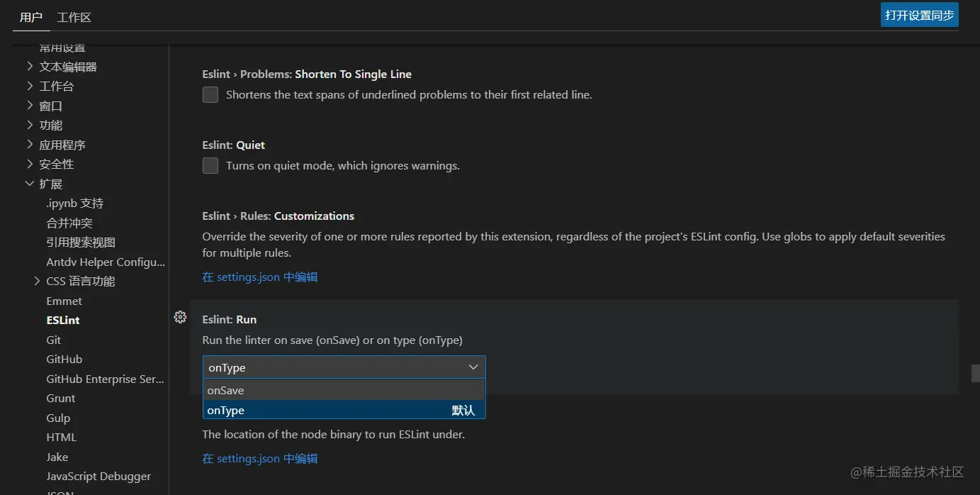Toggle the Eslint Quiet mode checkbox

(x=210, y=166)
